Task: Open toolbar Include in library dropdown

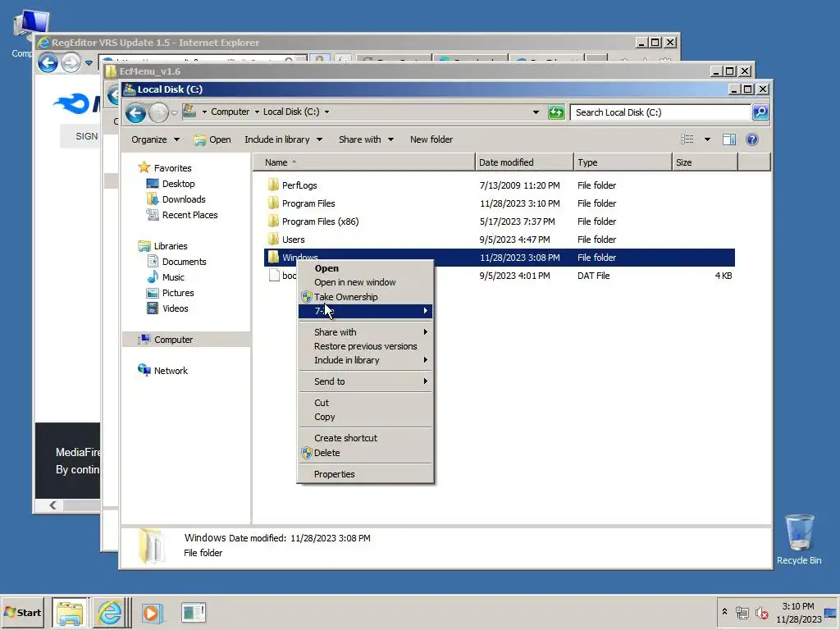Action: [283, 139]
